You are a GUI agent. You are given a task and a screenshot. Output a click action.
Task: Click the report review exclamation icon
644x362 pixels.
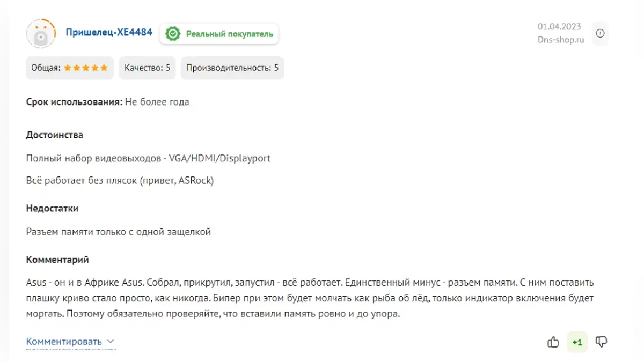pyautogui.click(x=600, y=33)
